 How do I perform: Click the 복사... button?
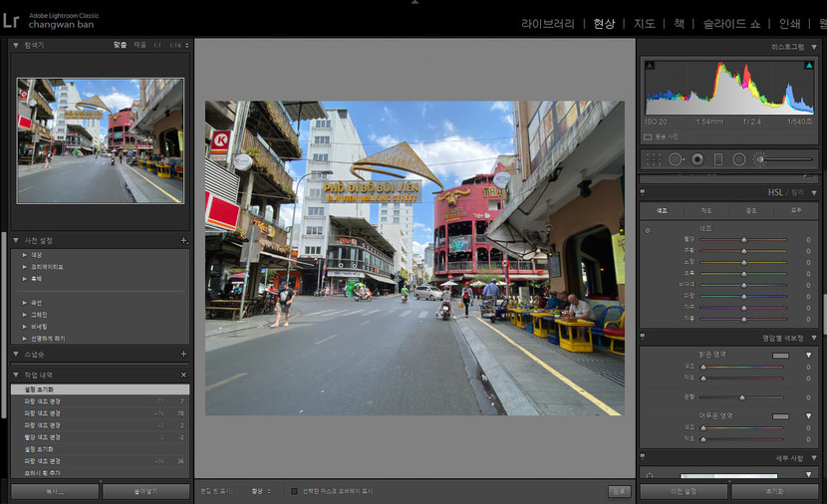[55, 491]
